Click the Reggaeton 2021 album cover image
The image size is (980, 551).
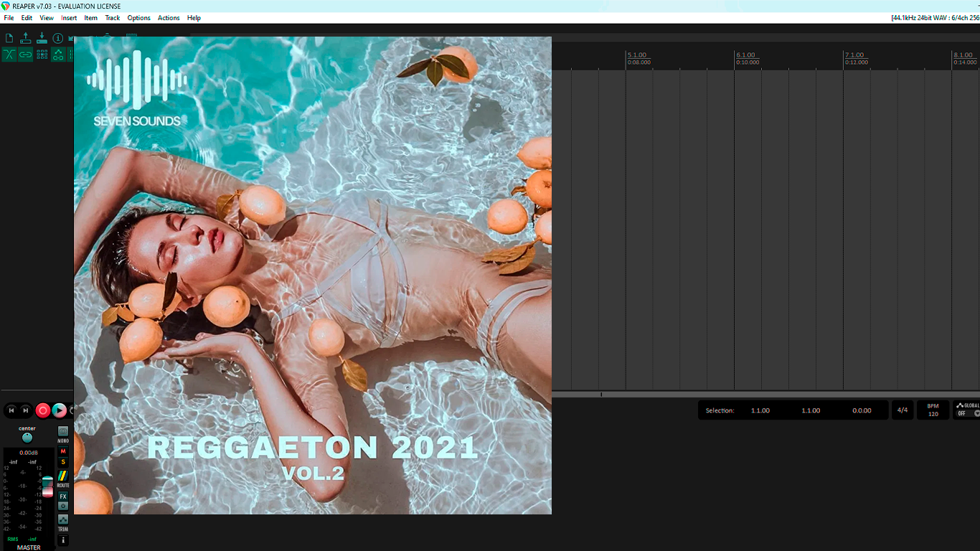(x=313, y=275)
